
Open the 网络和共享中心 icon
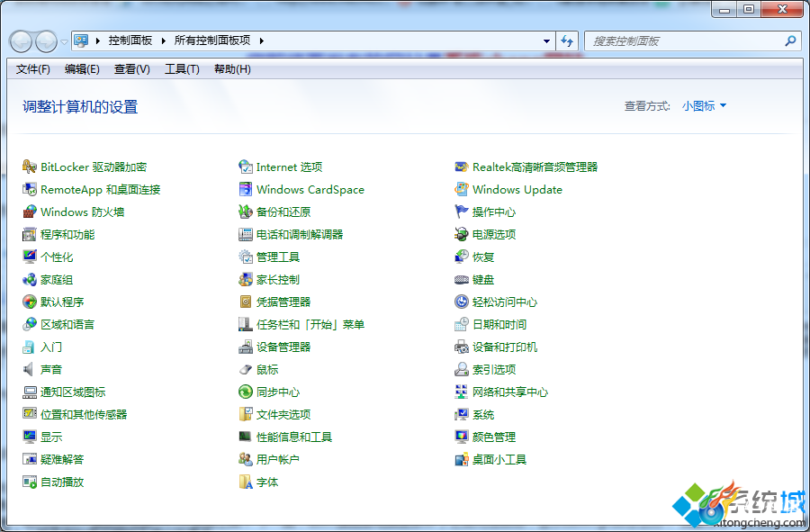tap(462, 392)
